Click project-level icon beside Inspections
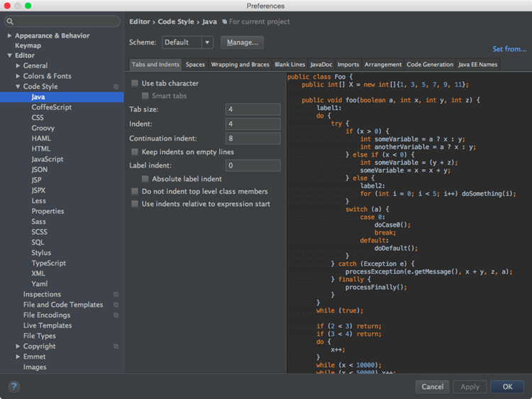 tap(116, 295)
